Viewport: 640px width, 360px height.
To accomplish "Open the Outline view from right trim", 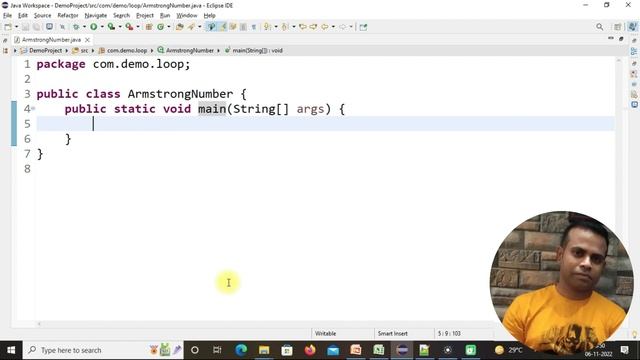I will (634, 51).
